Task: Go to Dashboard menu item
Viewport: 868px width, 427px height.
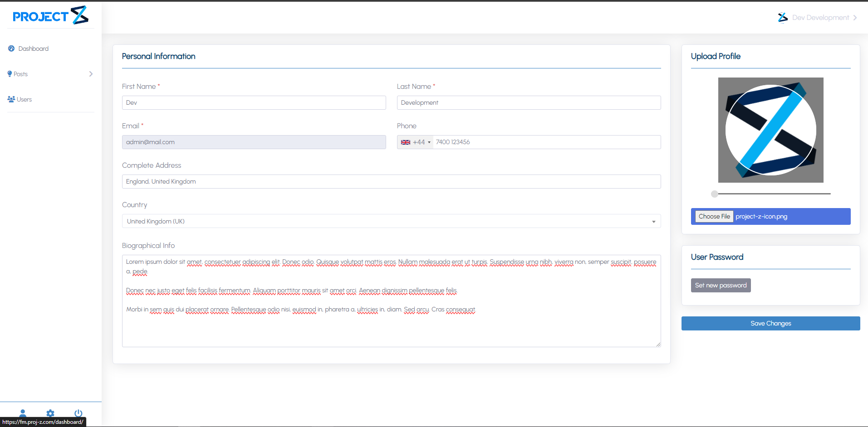Action: point(34,49)
